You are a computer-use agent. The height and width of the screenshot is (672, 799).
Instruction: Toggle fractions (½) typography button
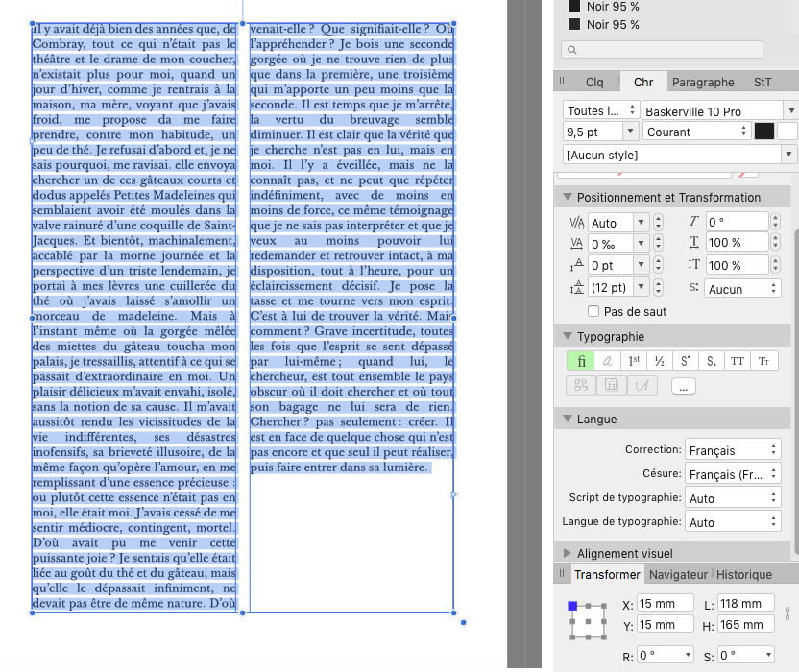click(660, 361)
